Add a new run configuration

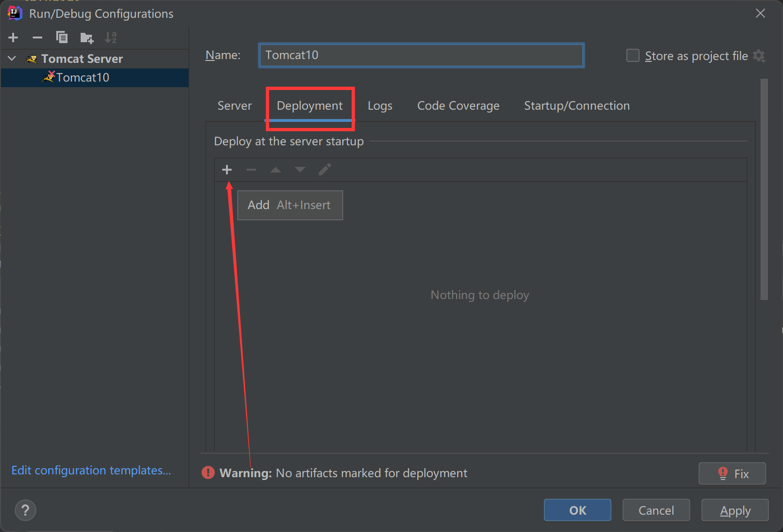pyautogui.click(x=13, y=37)
